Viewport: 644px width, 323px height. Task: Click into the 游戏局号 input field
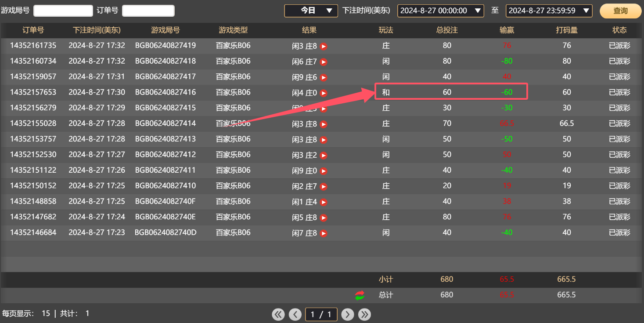(63, 11)
